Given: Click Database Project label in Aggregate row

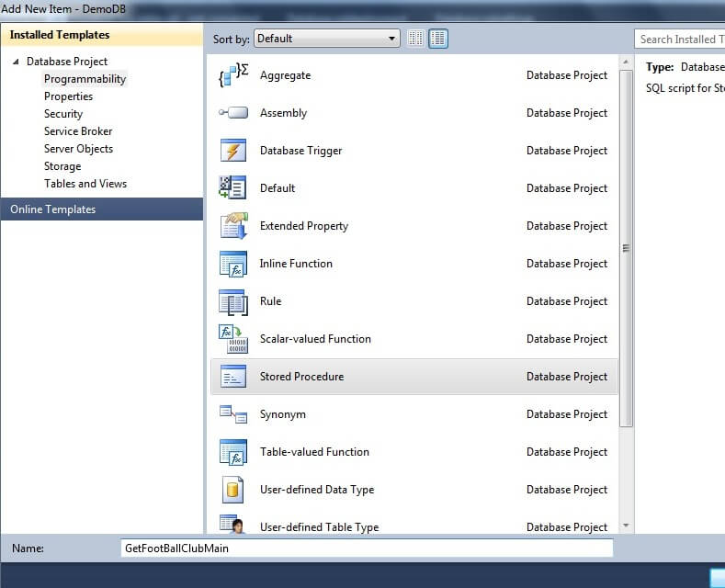Looking at the screenshot, I should pyautogui.click(x=567, y=75).
